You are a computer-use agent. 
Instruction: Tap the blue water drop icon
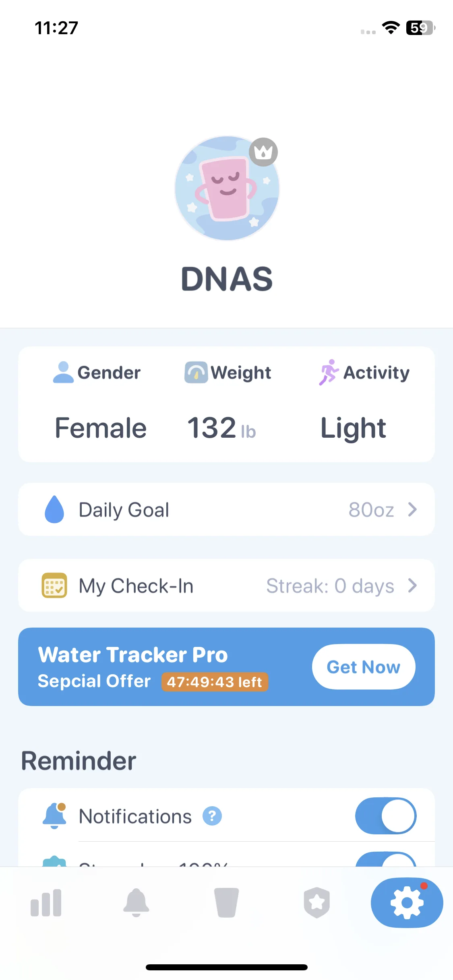click(54, 509)
